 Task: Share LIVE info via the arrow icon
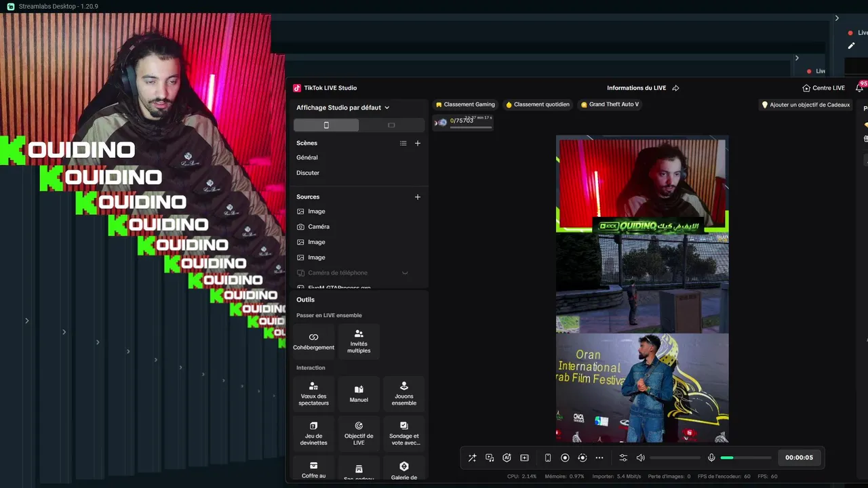pyautogui.click(x=675, y=88)
